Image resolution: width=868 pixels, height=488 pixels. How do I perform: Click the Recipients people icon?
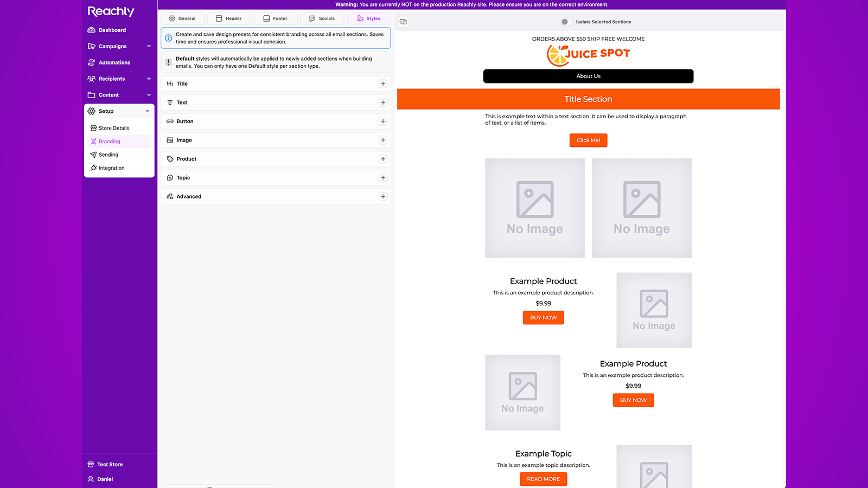[92, 79]
